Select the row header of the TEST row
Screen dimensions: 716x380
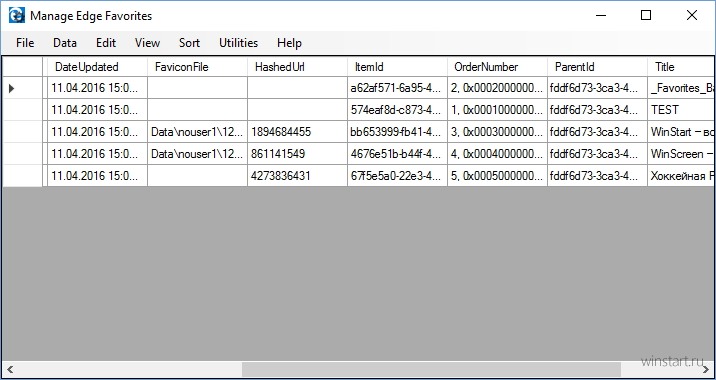tap(22, 110)
